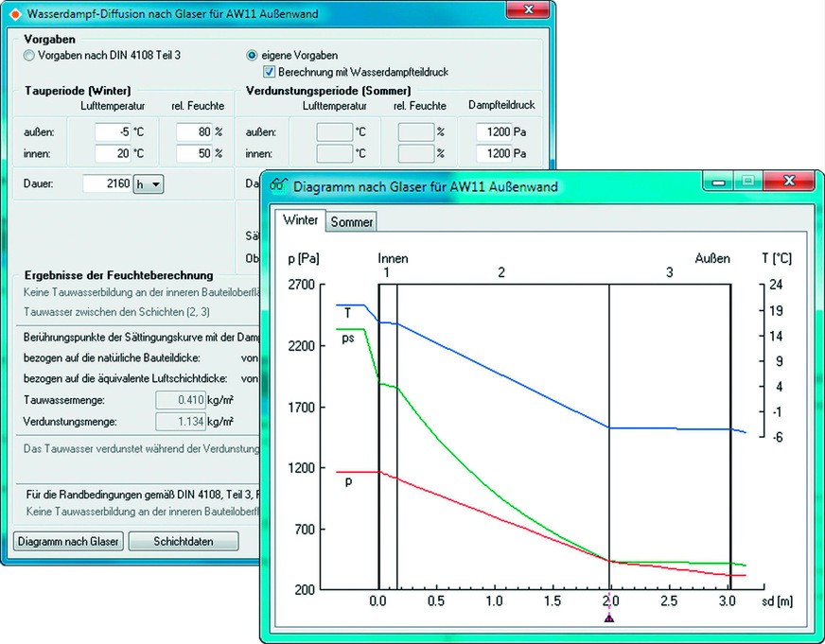Click the Tauwassermenge result field 0.410
The width and height of the screenshot is (825, 644).
[x=179, y=400]
